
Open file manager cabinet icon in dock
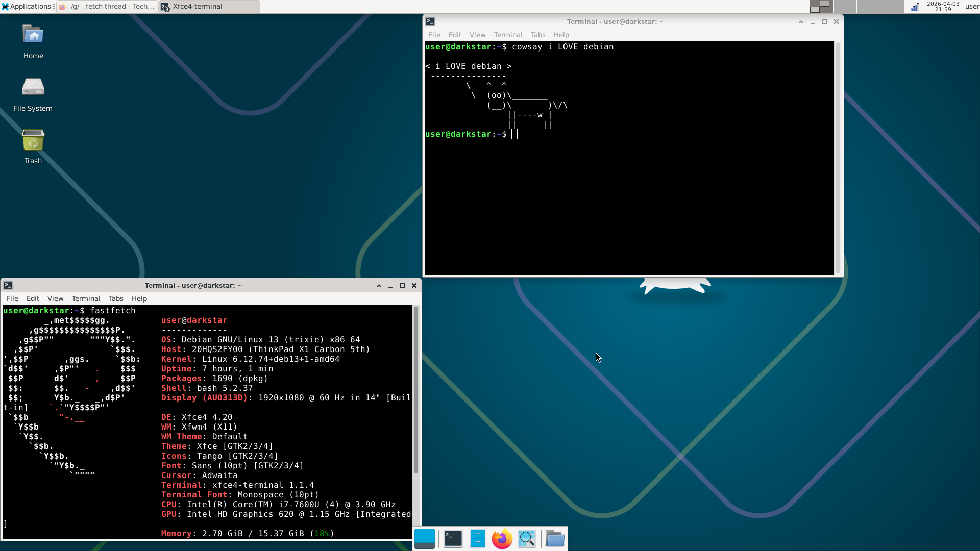pos(477,539)
